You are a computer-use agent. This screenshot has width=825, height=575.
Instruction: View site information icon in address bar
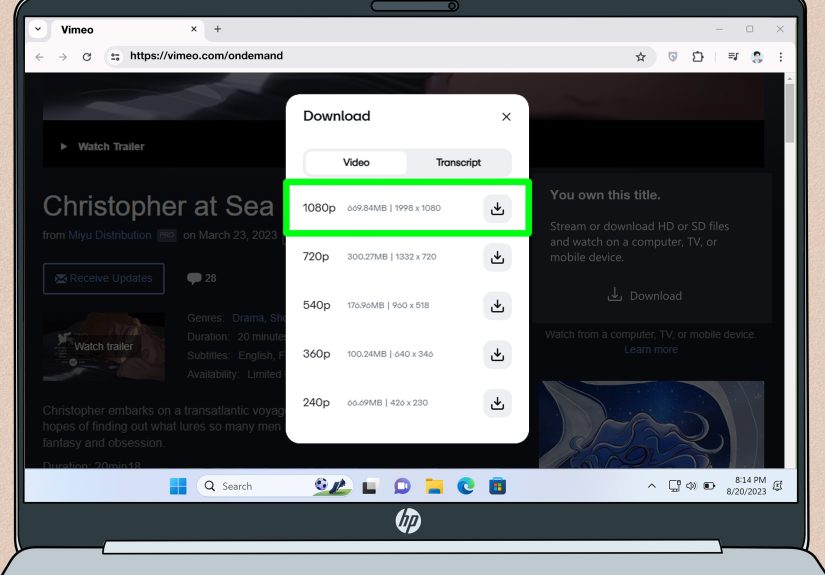click(115, 56)
